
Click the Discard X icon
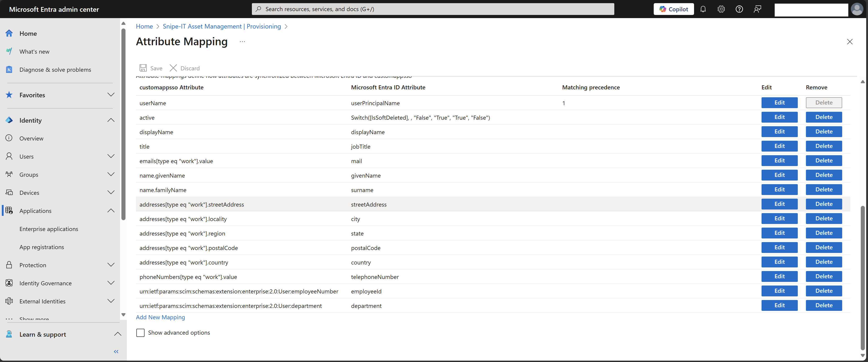(x=173, y=68)
